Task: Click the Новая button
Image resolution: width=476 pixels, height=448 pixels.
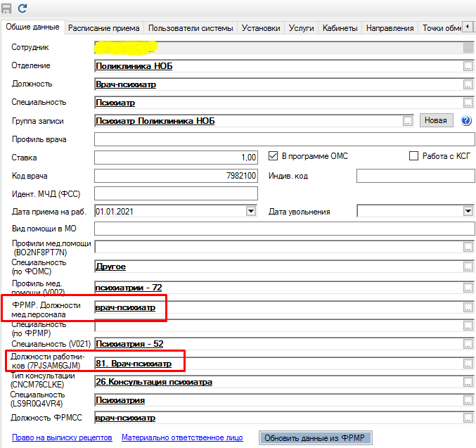Action: point(436,120)
